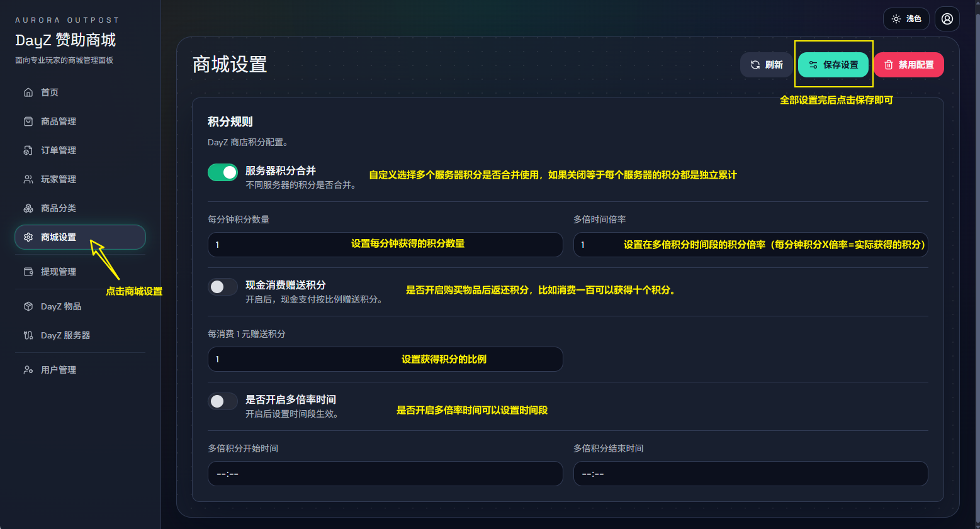Viewport: 980px width, 529px height.
Task: Click the 商品管理 shopping bag icon
Action: click(28, 121)
